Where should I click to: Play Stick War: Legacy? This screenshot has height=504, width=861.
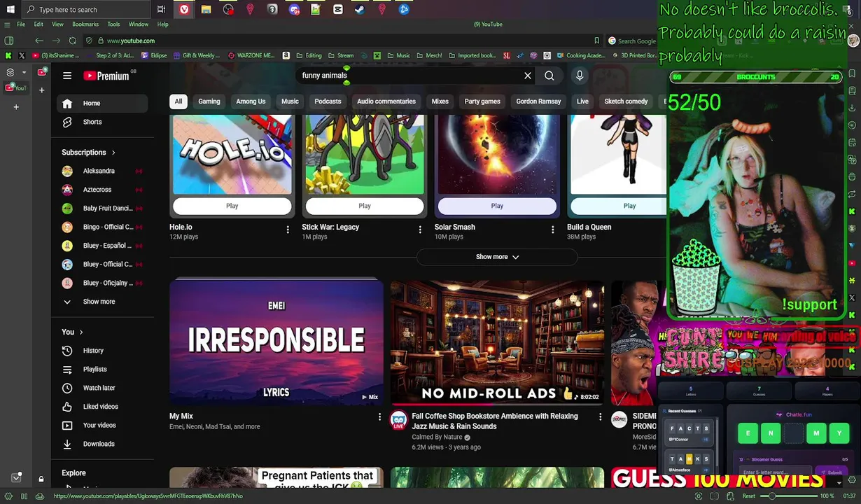click(365, 206)
